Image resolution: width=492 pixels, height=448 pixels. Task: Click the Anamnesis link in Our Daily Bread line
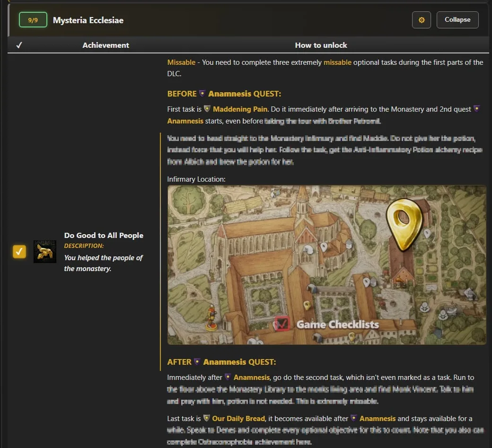pyautogui.click(x=378, y=419)
